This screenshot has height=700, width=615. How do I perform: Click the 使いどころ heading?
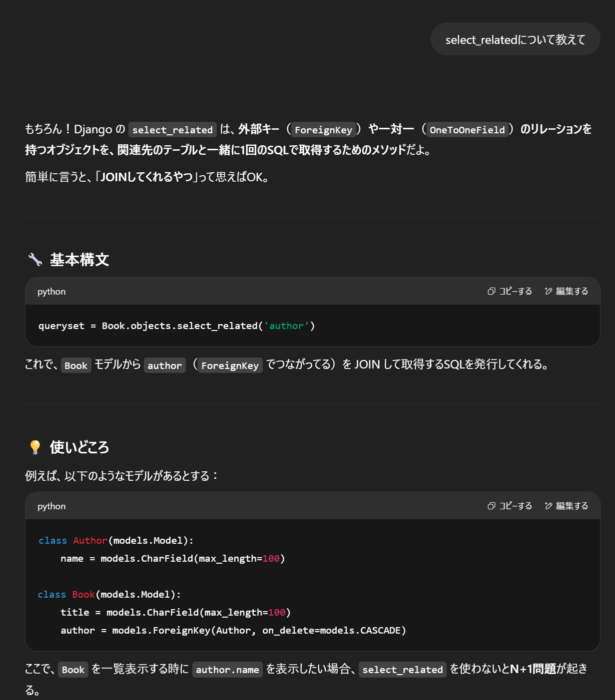[79, 447]
